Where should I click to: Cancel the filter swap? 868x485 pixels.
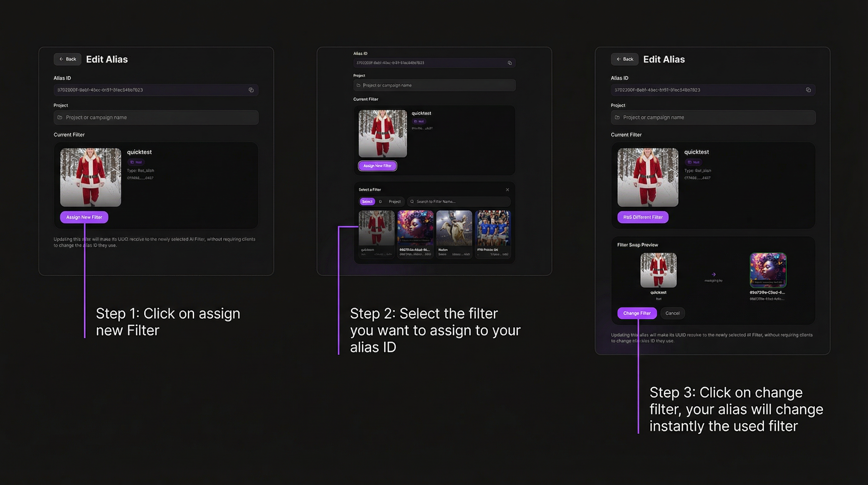click(672, 313)
